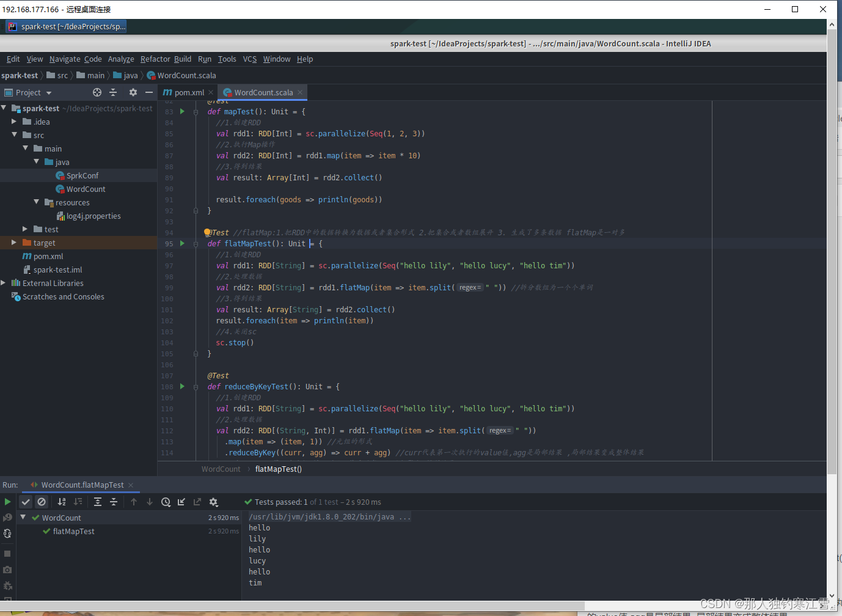Open Test History clock icon

tap(166, 502)
